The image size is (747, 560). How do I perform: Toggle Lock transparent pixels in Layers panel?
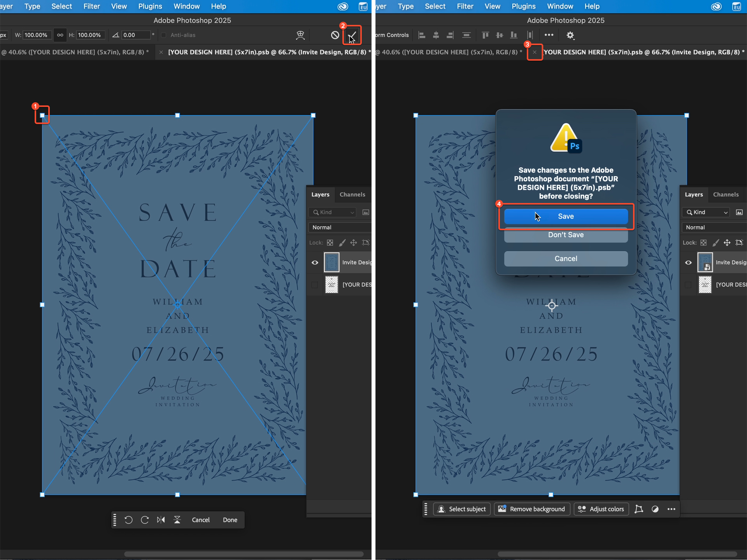[330, 242]
